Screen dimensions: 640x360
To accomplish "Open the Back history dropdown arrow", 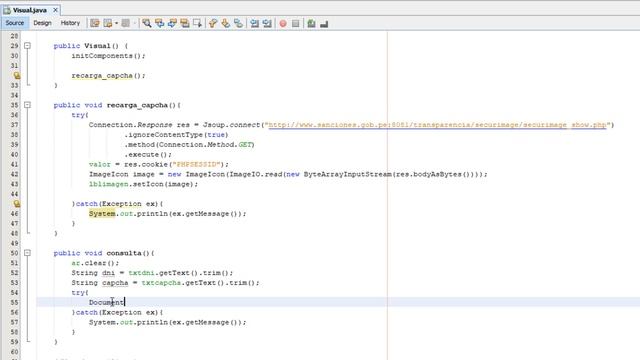I will [116, 23].
